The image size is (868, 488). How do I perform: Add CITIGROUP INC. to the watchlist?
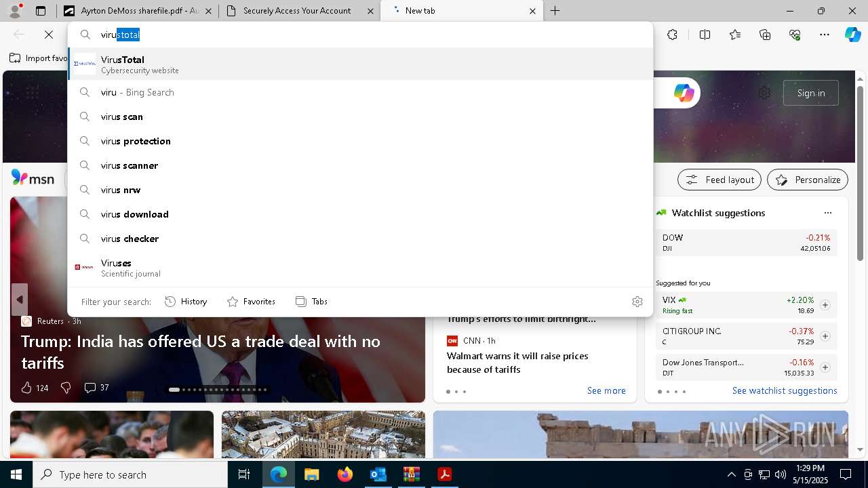point(825,336)
